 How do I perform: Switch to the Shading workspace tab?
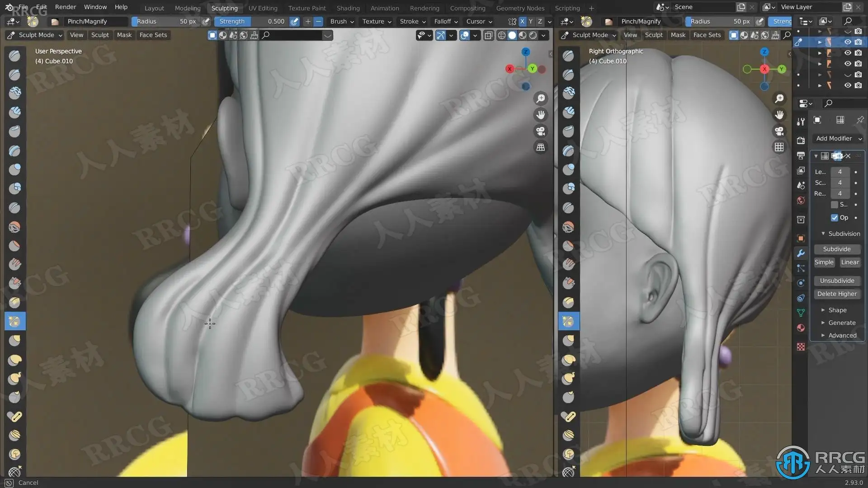coord(348,8)
